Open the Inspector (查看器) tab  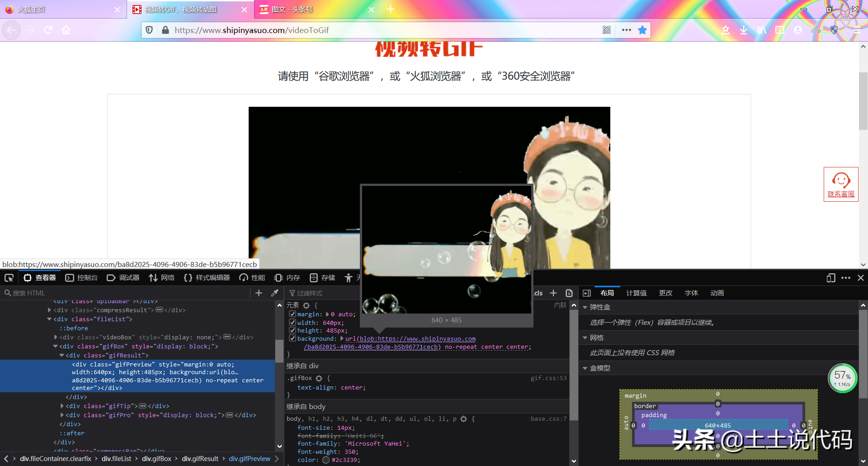click(x=40, y=278)
